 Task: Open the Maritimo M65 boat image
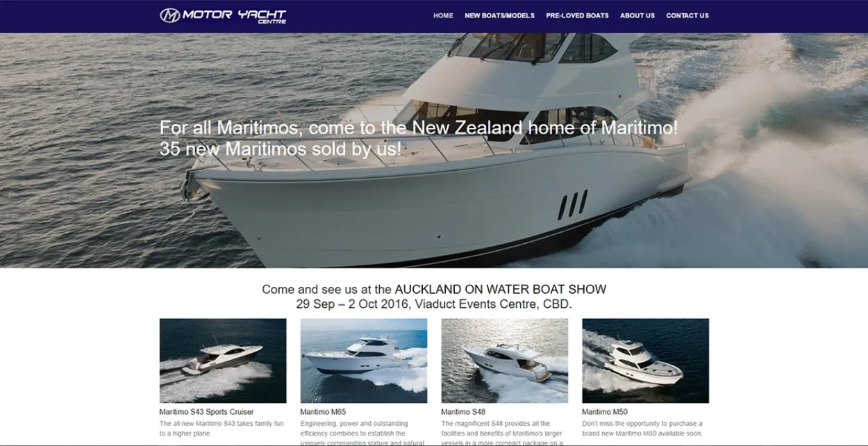click(x=364, y=361)
